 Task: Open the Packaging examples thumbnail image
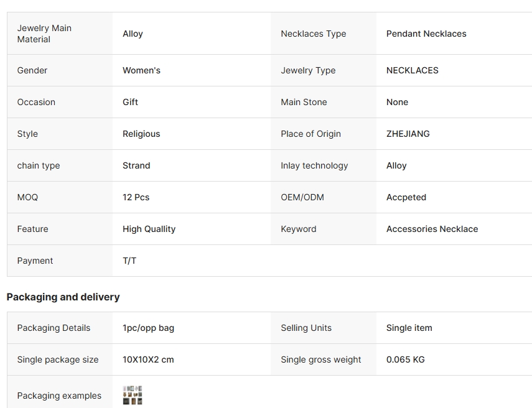133,395
